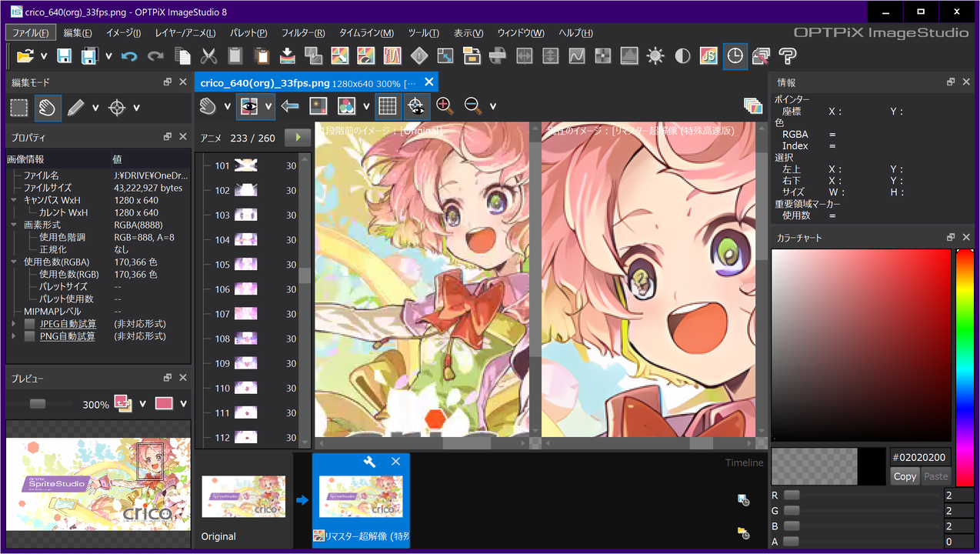The image size is (980, 554).
Task: Click the zoom in magnifier
Action: pyautogui.click(x=445, y=105)
